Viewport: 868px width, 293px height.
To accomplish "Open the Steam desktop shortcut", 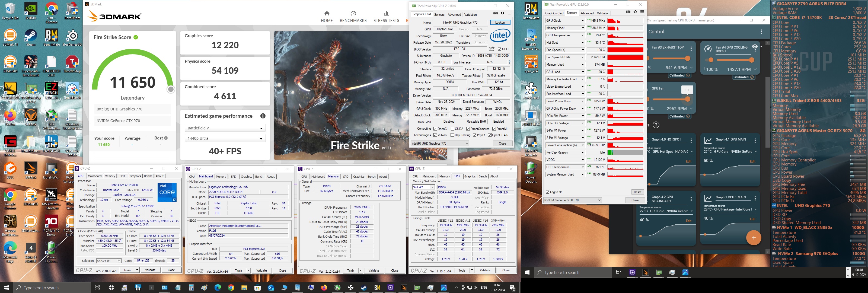I will (x=31, y=37).
